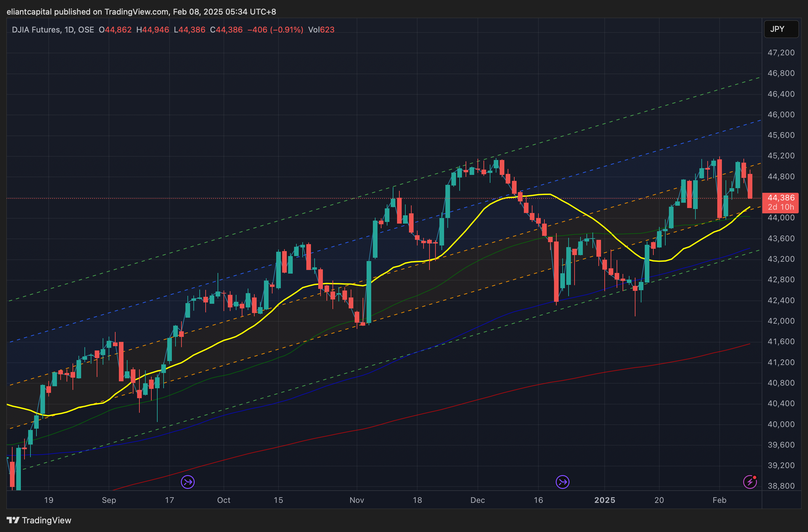Click the 42,000 price axis label
808x532 pixels.
coord(781,321)
